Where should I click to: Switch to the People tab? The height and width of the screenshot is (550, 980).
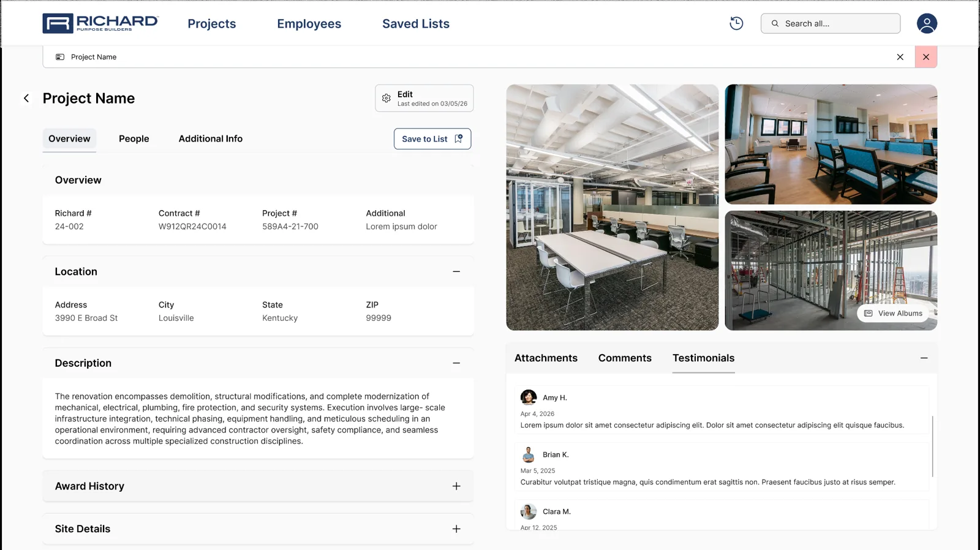[134, 139]
